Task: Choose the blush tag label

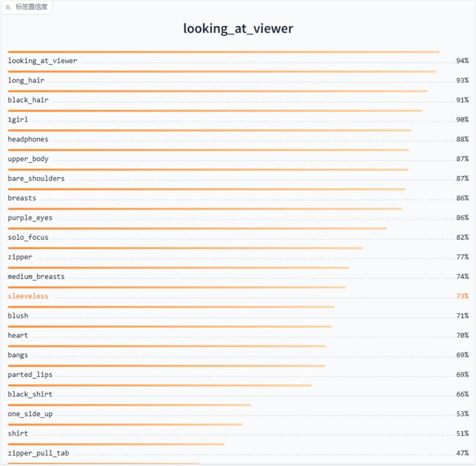Action: tap(18, 316)
